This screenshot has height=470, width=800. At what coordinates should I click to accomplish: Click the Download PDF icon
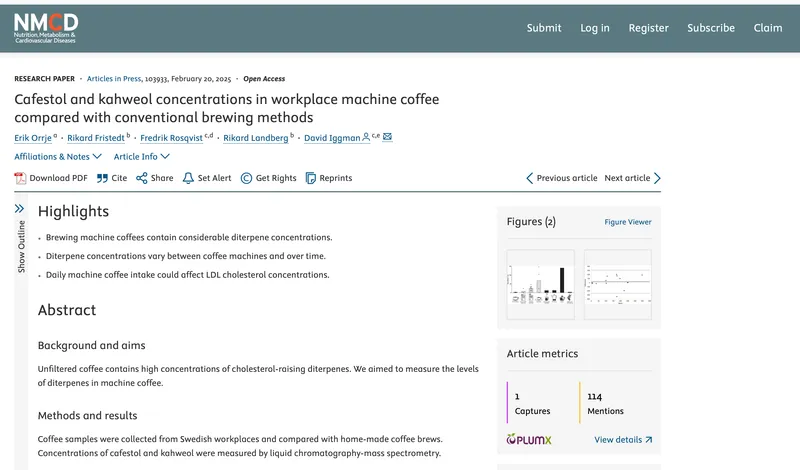21,178
